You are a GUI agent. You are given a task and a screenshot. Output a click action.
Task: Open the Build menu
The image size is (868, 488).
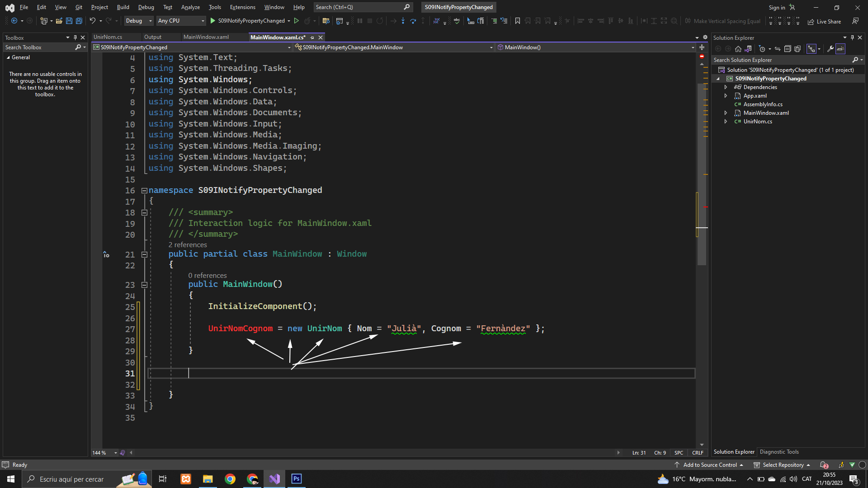(x=123, y=7)
